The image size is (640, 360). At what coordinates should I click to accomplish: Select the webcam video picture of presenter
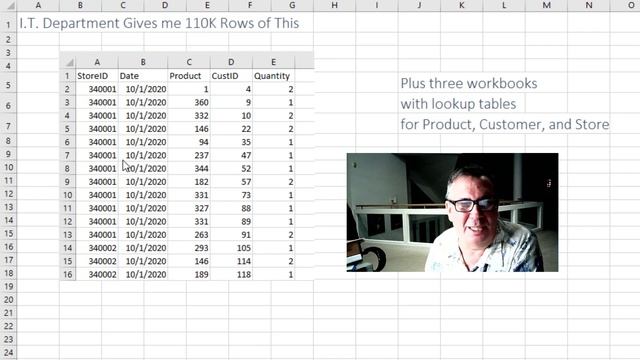[452, 212]
